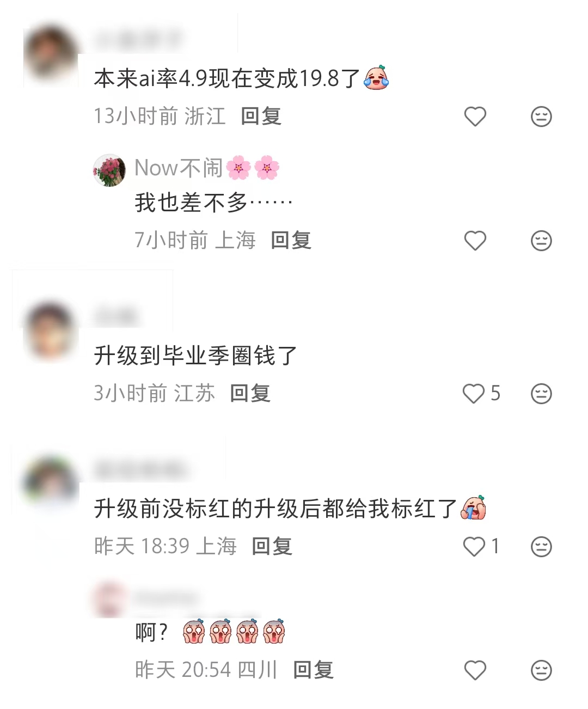Open avatar of 毕业季圈钱 commenter
Viewport: 588px width, 709px height.
pos(51,331)
